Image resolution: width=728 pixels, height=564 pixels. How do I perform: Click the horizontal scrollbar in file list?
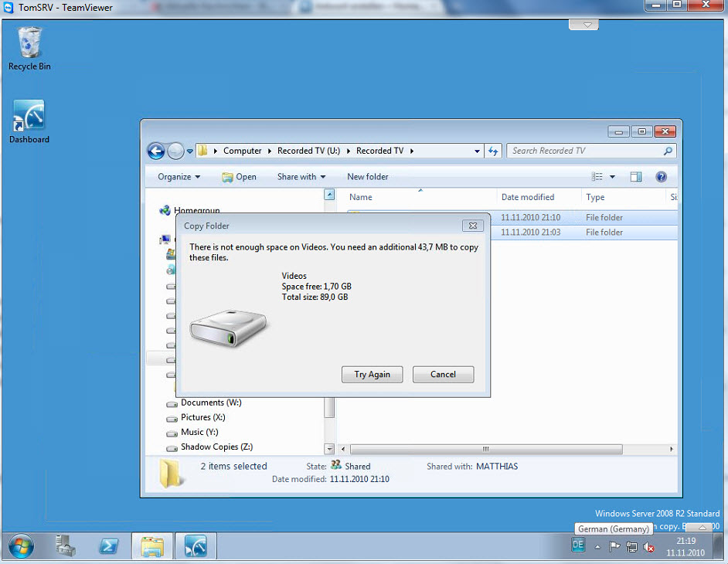(x=485, y=449)
